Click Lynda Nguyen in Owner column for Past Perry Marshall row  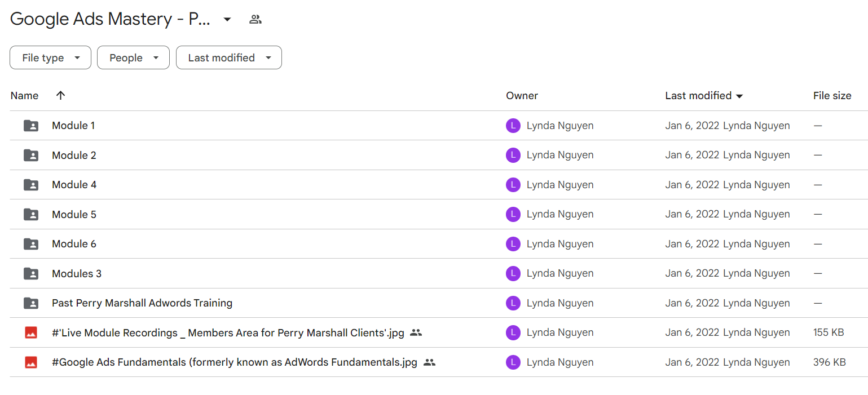[560, 303]
